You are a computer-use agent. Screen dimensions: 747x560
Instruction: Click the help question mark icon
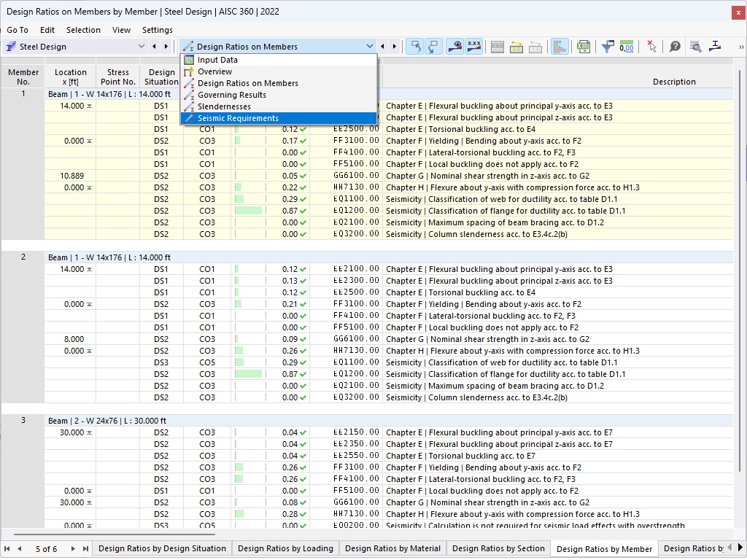(x=675, y=47)
